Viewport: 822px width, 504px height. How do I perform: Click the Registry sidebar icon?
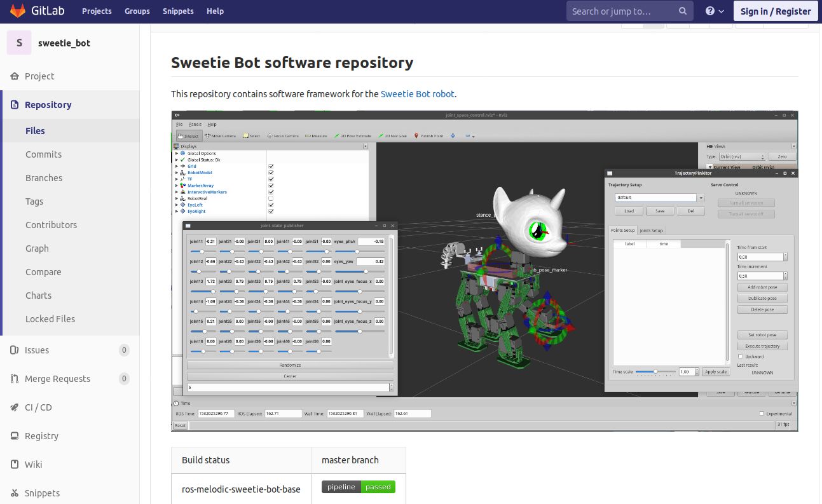point(15,436)
